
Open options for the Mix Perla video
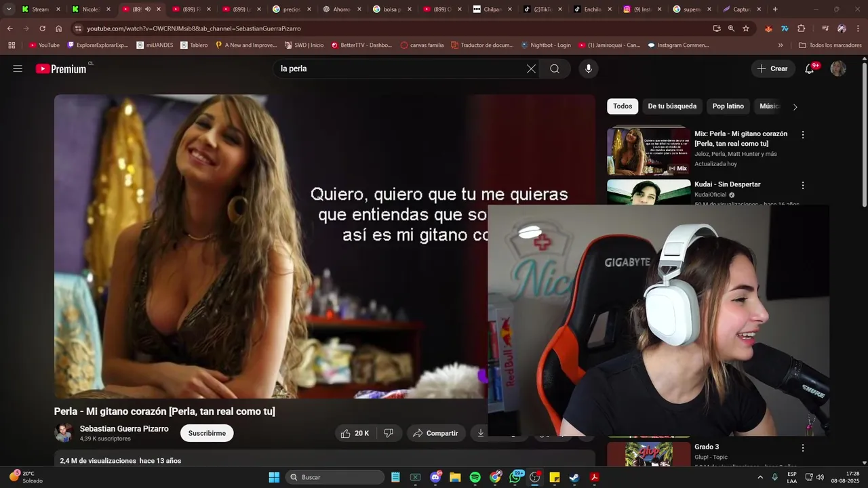(803, 135)
